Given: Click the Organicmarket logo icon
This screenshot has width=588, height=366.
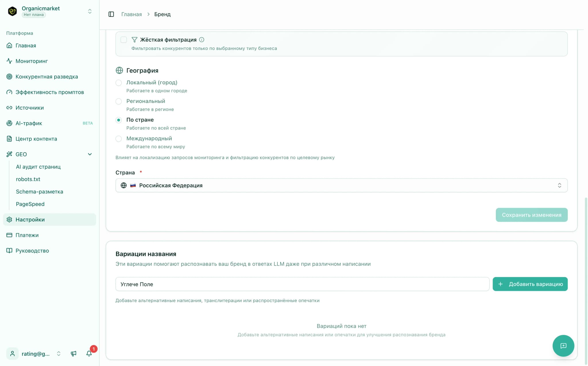Looking at the screenshot, I should click(x=12, y=11).
